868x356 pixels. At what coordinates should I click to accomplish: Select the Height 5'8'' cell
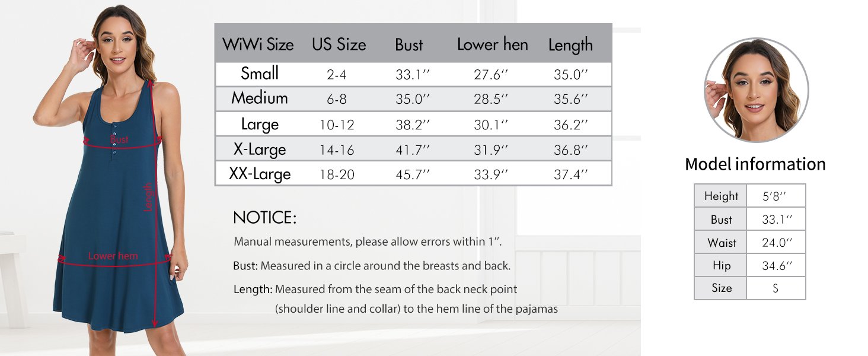click(x=776, y=196)
